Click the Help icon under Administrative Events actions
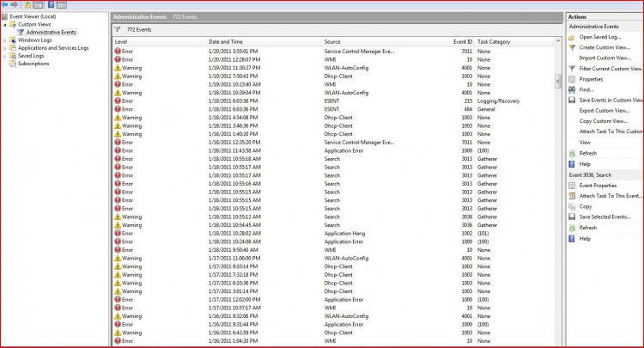Screen dimensions: 644x348 (572, 164)
